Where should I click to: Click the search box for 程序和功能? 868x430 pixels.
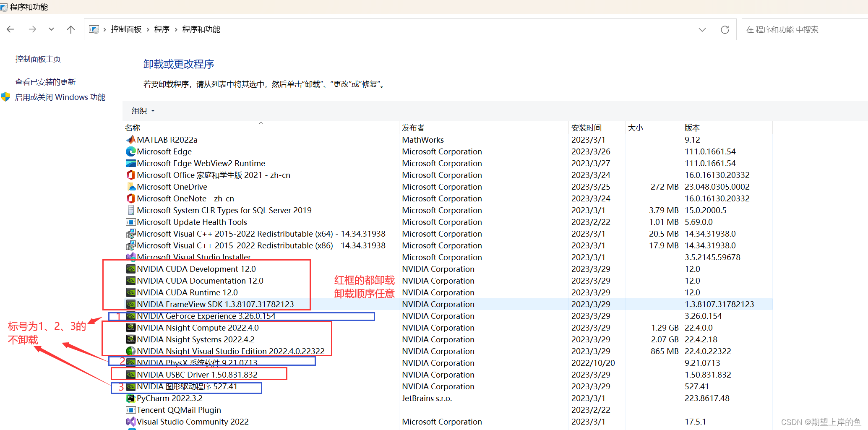coord(805,30)
